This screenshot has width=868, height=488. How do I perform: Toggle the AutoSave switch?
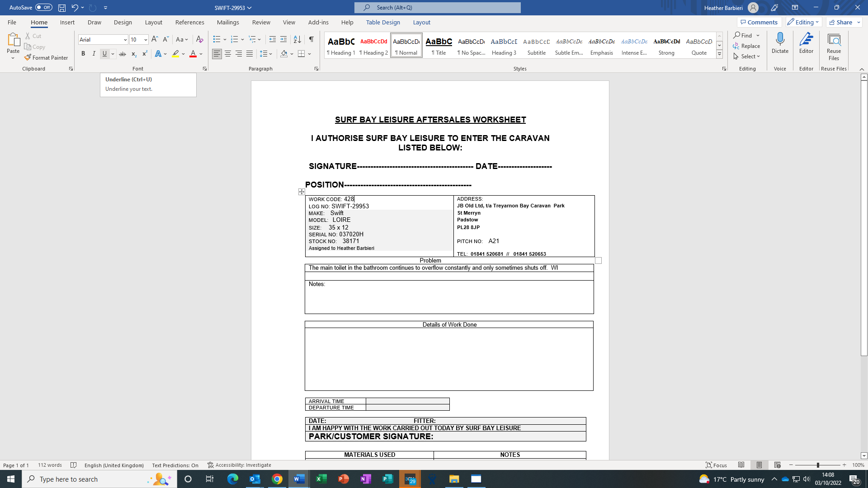[44, 8]
